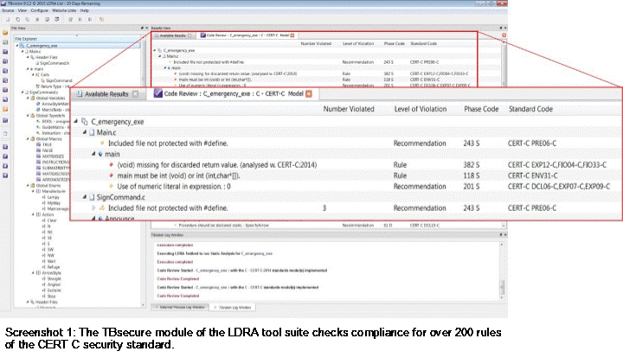Close the File View panel
The height and width of the screenshot is (364, 623).
pyautogui.click(x=146, y=29)
